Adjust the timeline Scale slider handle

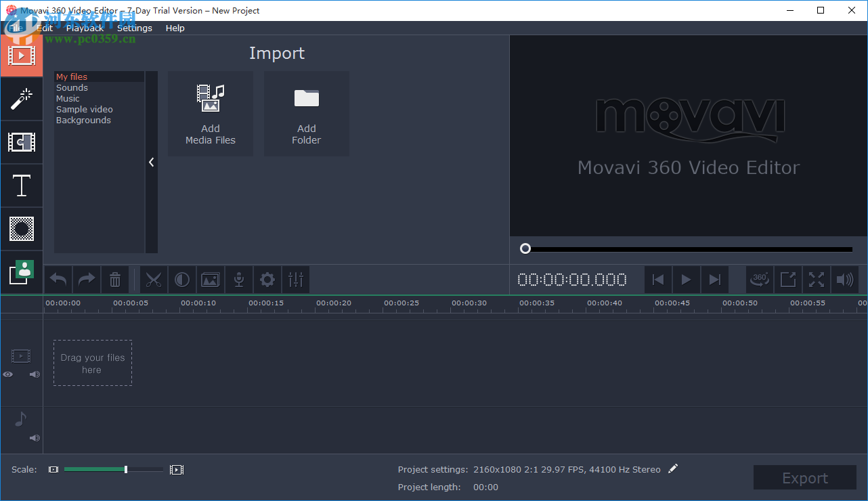[x=125, y=469]
